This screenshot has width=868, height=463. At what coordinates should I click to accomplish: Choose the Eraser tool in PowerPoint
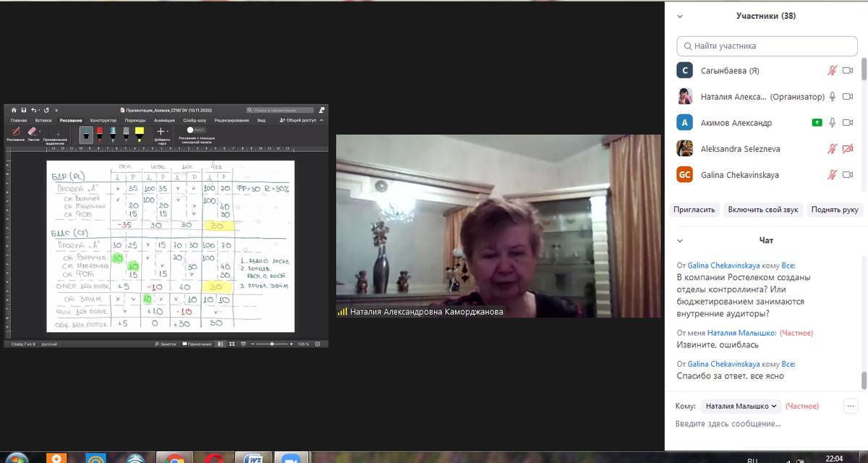pyautogui.click(x=32, y=132)
